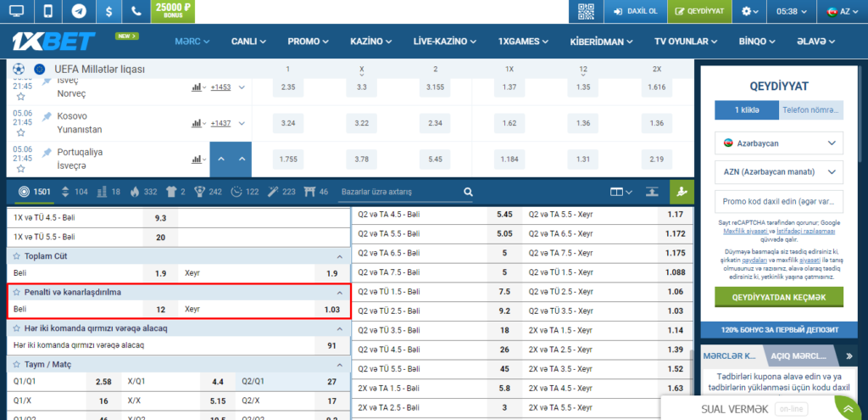
Task: Favorite the Penalti və kənarlaşdırılma star
Action: [17, 291]
